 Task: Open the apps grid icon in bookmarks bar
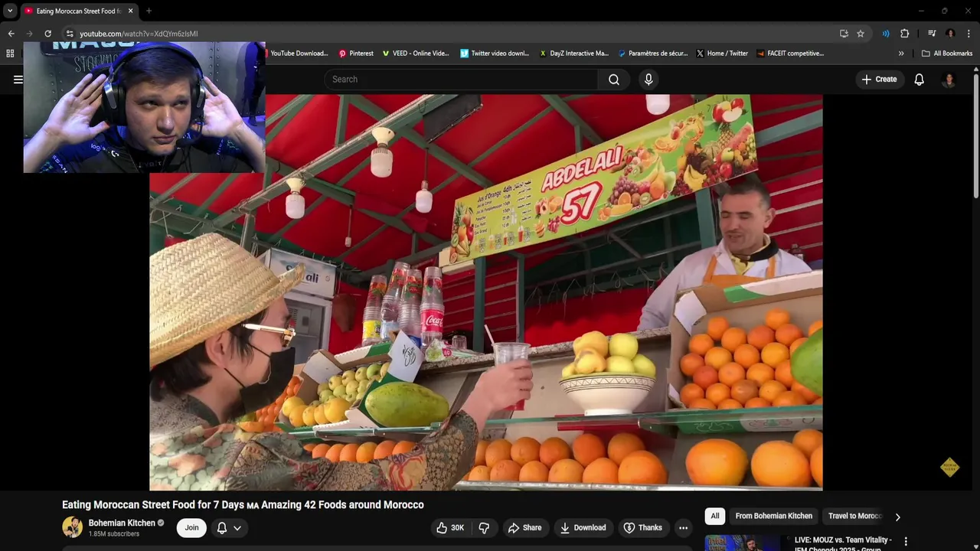coord(10,54)
